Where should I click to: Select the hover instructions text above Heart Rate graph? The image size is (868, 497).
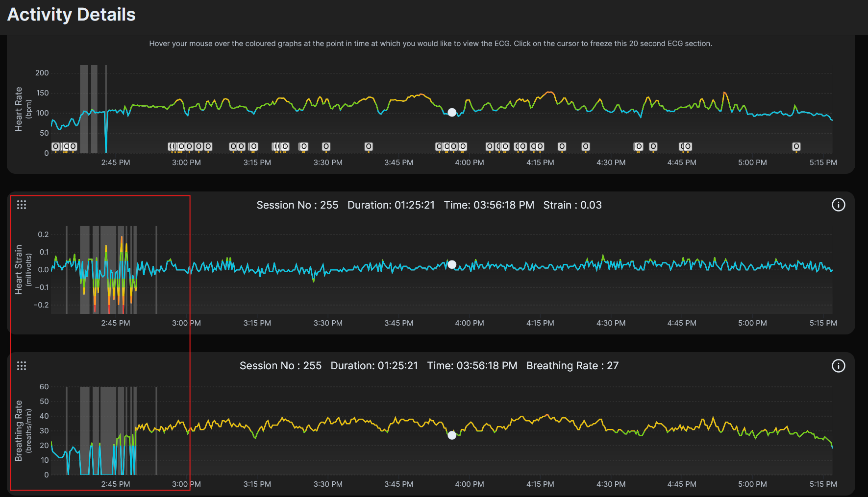[x=430, y=44]
